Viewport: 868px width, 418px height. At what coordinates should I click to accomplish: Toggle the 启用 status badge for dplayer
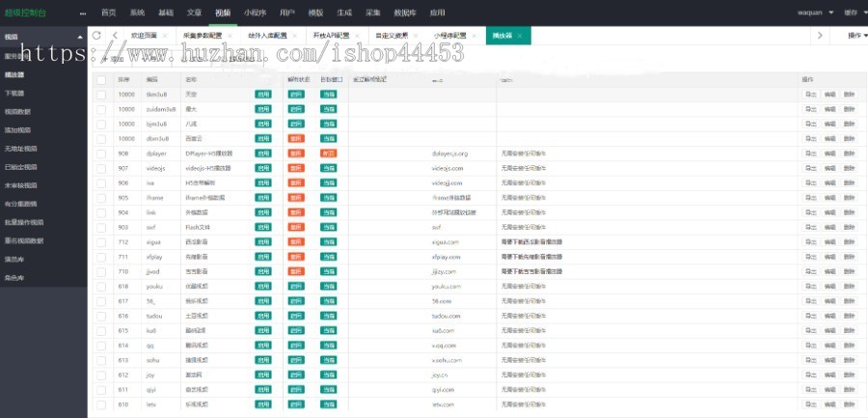coord(263,153)
